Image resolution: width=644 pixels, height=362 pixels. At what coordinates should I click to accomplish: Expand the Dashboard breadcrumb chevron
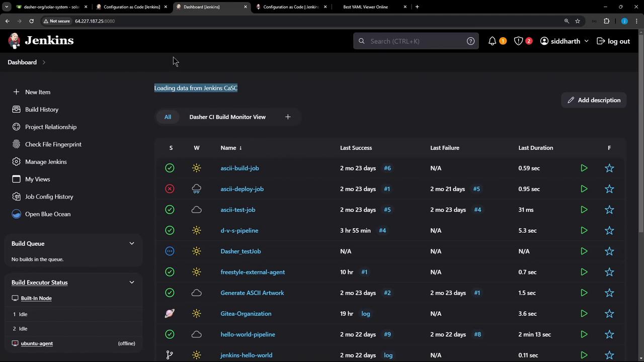44,62
